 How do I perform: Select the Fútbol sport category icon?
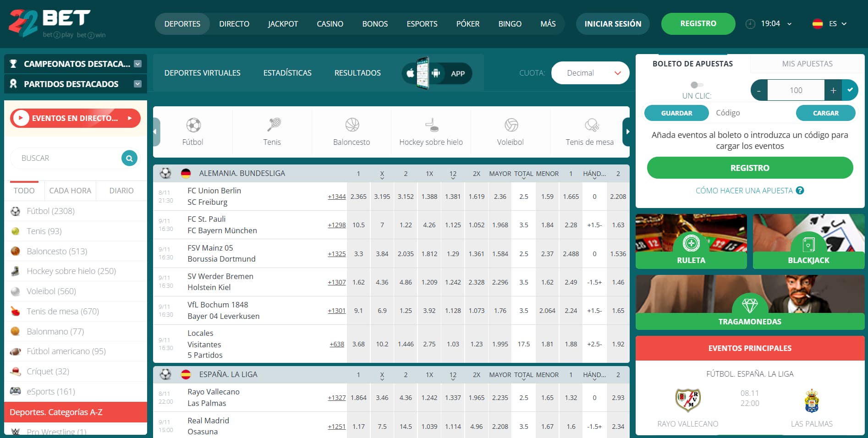(192, 125)
